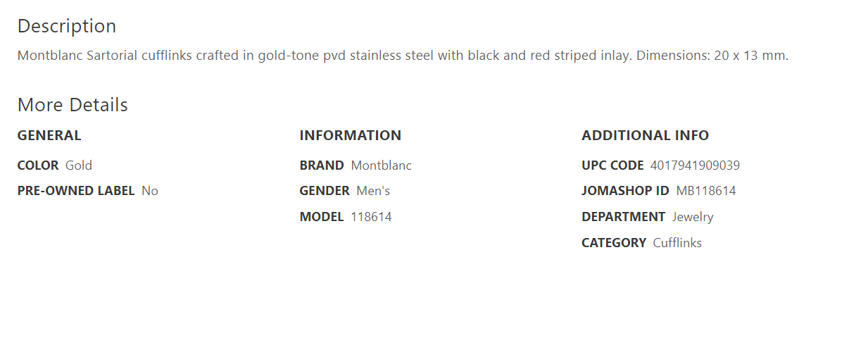Click the GENDER field label
The width and height of the screenshot is (868, 338).
point(325,191)
